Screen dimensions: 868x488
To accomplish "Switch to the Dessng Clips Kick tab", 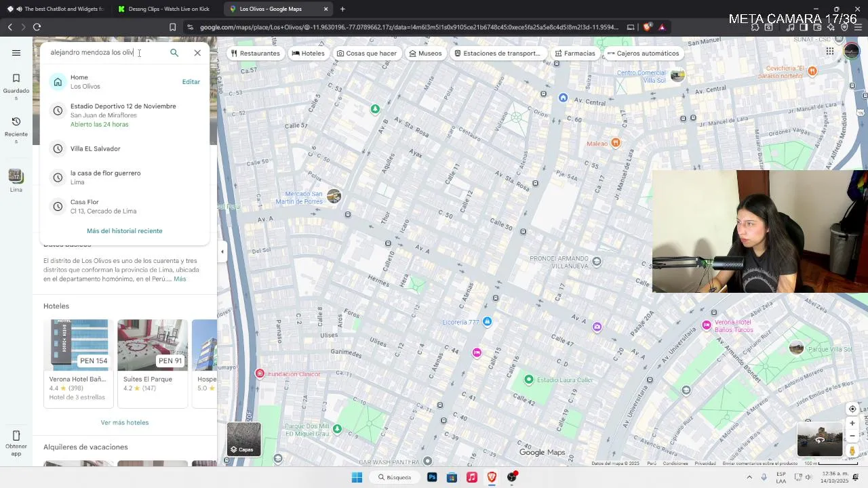I will 163,9.
